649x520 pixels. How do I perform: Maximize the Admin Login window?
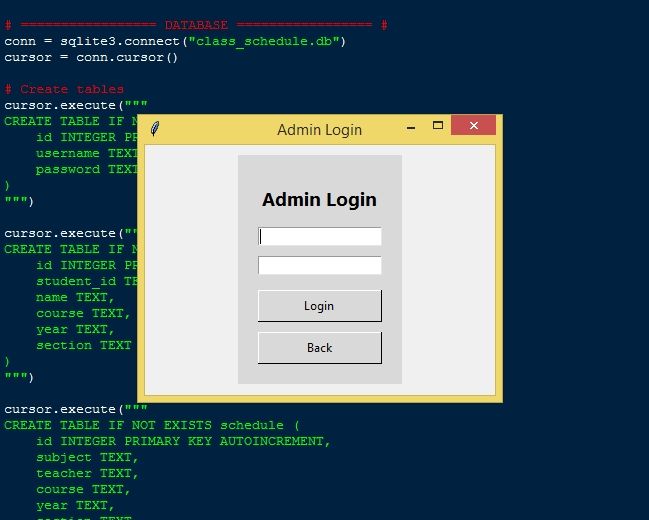(438, 126)
